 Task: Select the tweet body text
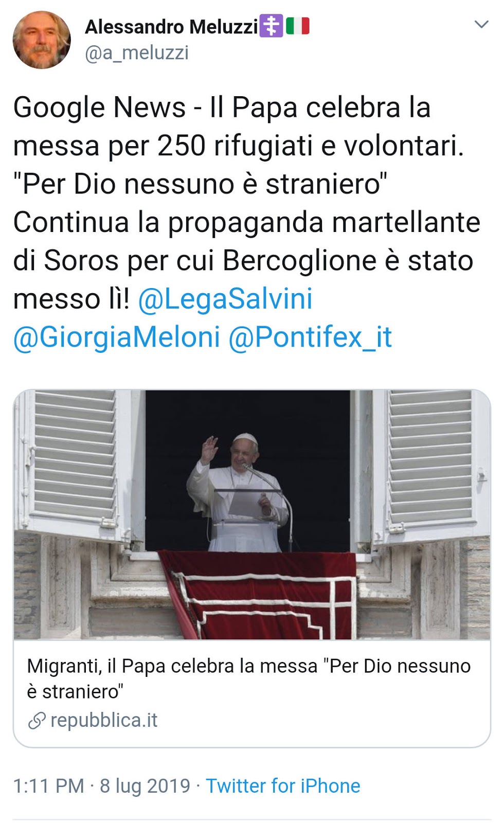tap(247, 222)
